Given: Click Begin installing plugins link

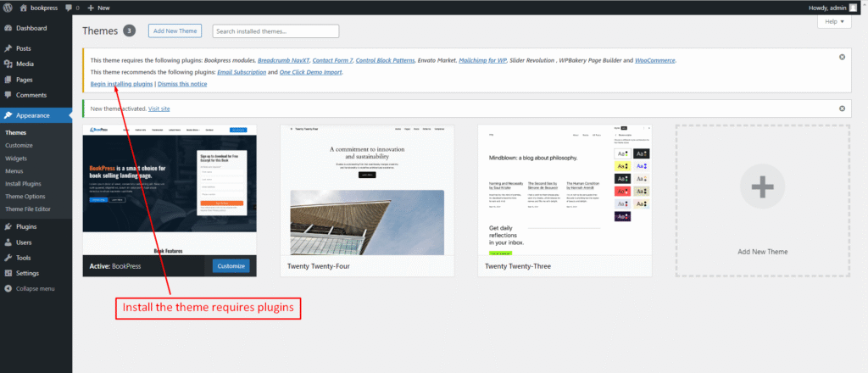Looking at the screenshot, I should coord(121,84).
